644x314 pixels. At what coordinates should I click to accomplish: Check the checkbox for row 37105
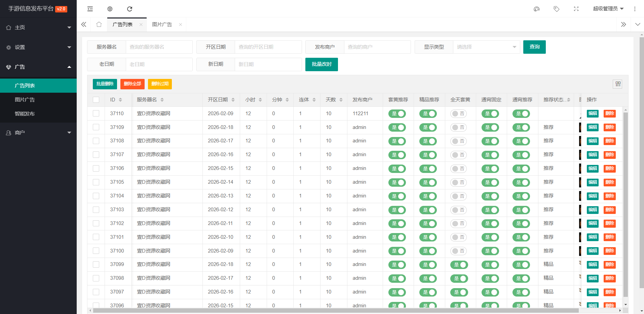pyautogui.click(x=96, y=182)
